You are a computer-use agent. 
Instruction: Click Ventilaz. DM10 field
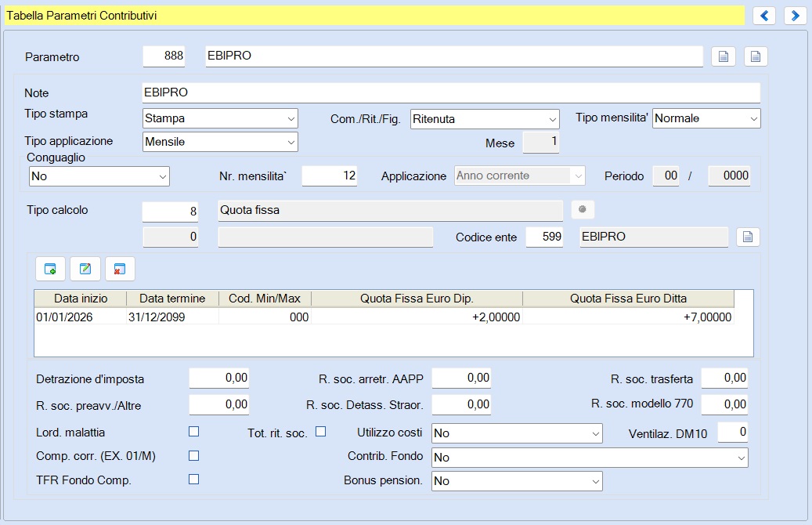pyautogui.click(x=733, y=433)
